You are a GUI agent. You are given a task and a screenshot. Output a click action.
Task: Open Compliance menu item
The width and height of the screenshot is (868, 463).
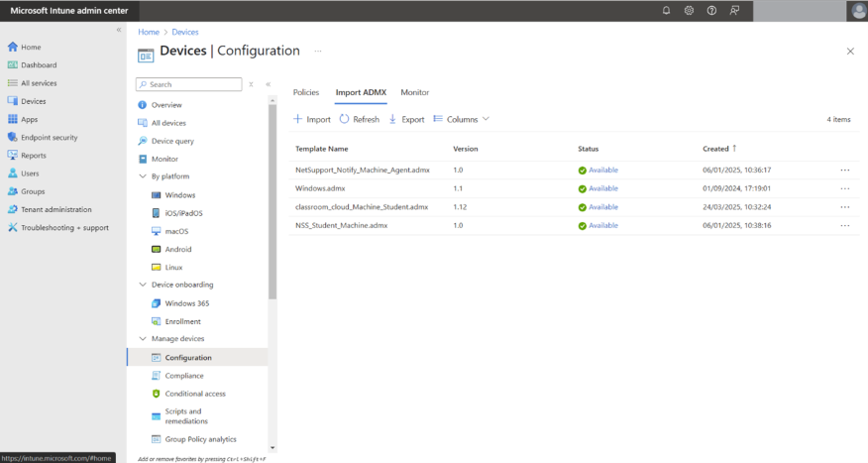[x=183, y=376]
